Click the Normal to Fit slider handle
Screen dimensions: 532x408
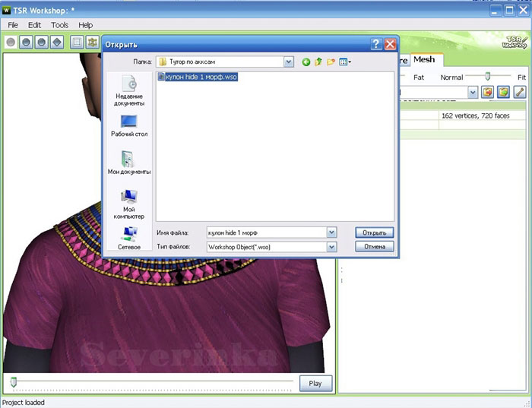(487, 76)
